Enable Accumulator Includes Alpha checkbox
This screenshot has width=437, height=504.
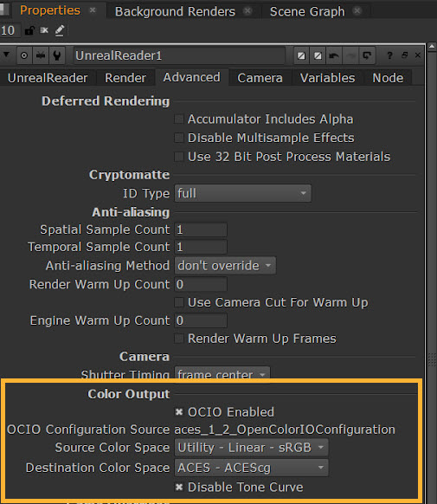179,120
